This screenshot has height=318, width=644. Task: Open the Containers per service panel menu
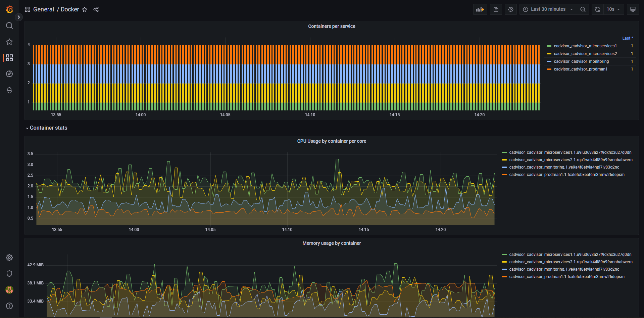(332, 26)
